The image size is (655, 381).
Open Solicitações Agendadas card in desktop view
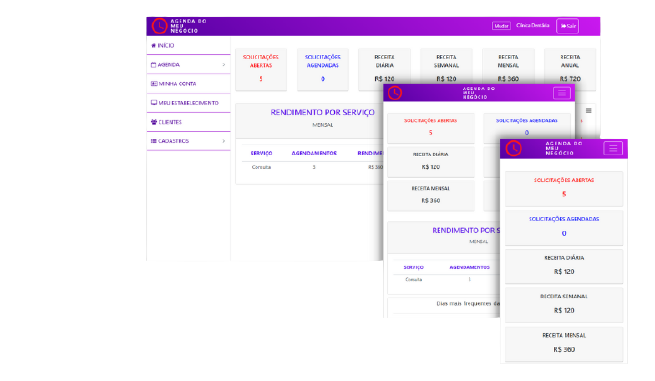tap(322, 69)
